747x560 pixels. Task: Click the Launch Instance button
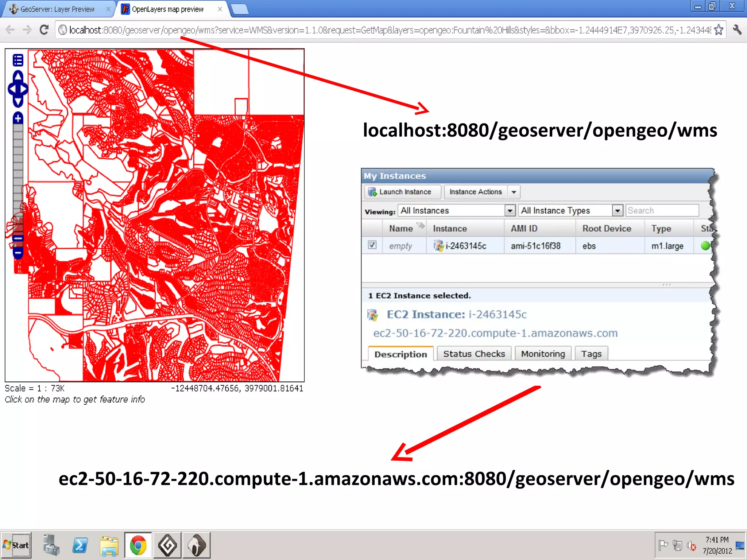point(402,192)
